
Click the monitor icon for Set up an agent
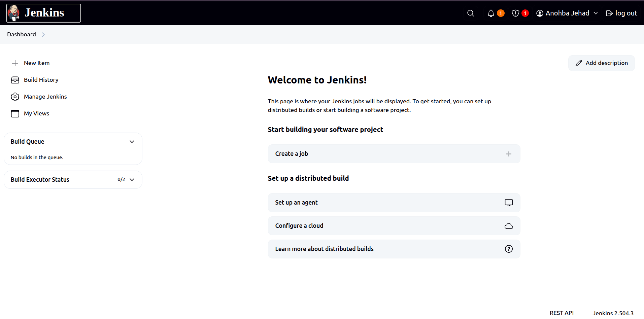(x=509, y=203)
